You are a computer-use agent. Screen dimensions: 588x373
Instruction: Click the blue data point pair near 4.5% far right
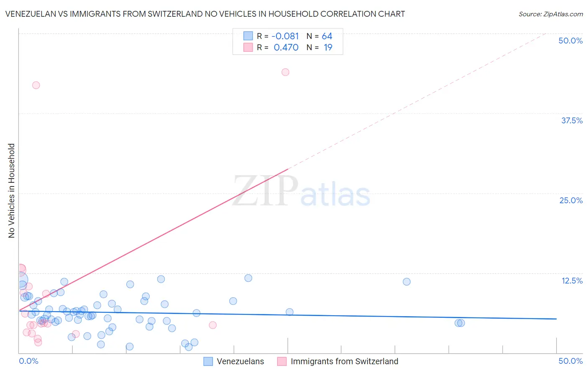(460, 323)
